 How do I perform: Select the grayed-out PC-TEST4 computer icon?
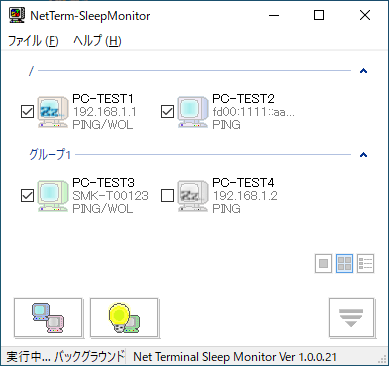193,196
